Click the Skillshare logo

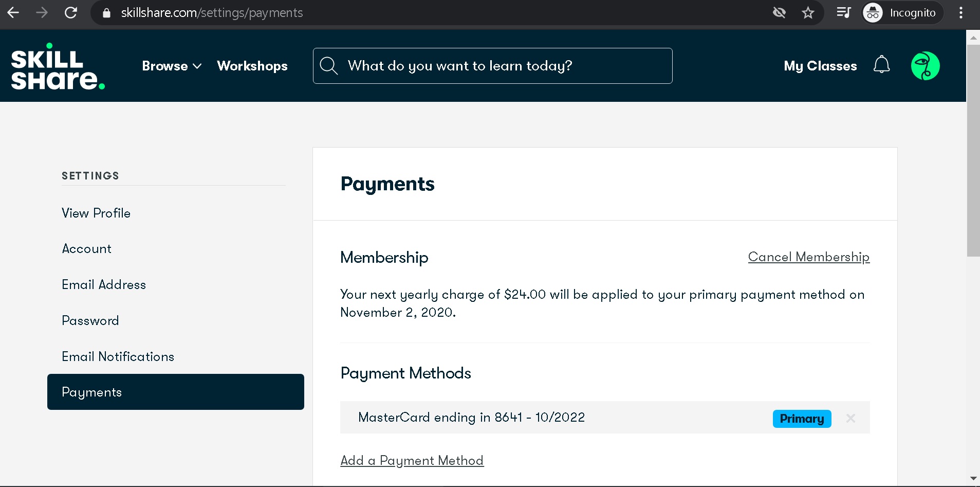[x=58, y=66]
